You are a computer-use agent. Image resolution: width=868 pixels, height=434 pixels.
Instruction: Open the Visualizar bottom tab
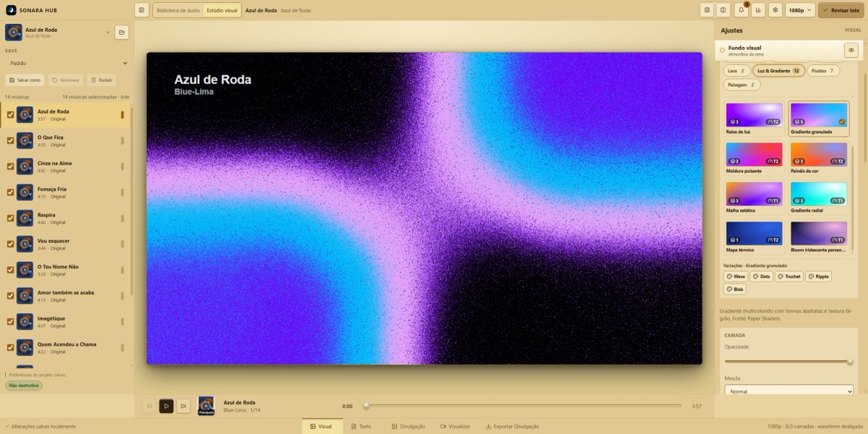tap(455, 426)
